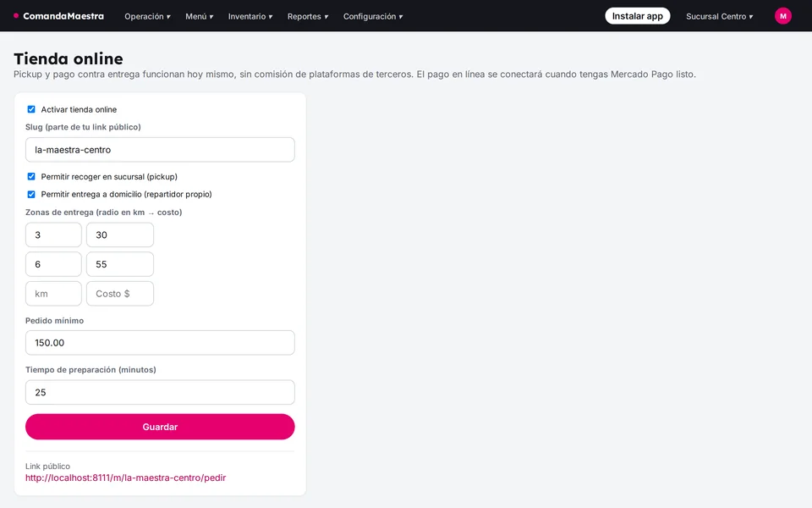Click the Link público label
812x508 pixels.
[47, 467]
